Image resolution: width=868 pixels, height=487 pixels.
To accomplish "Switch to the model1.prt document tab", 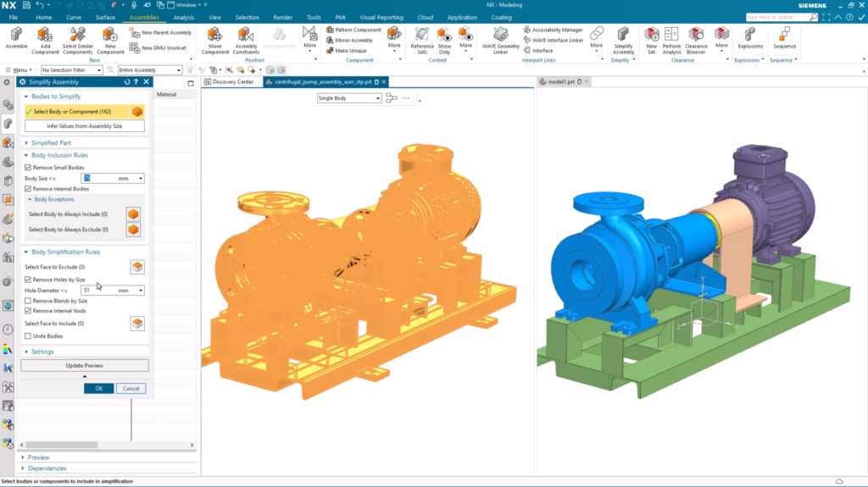I will coord(561,82).
